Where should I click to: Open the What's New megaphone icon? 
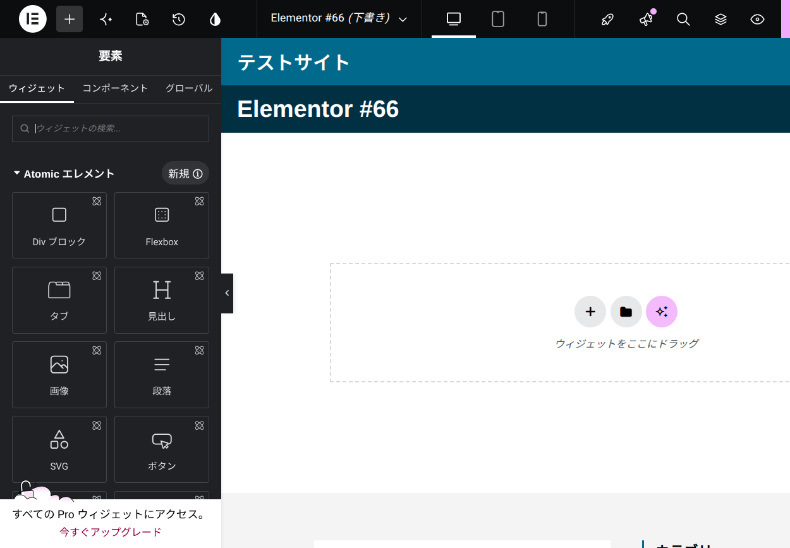[646, 19]
